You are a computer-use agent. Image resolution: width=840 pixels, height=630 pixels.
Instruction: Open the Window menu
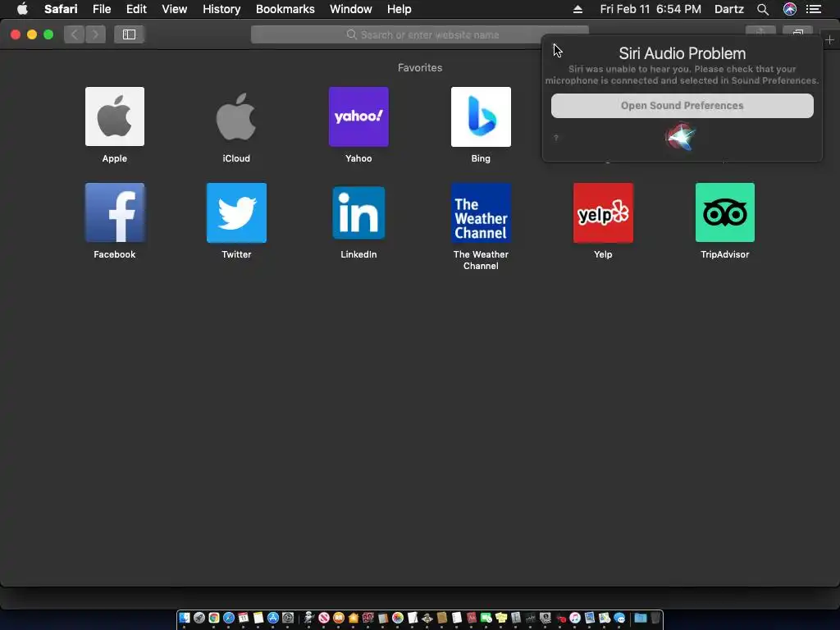point(350,9)
